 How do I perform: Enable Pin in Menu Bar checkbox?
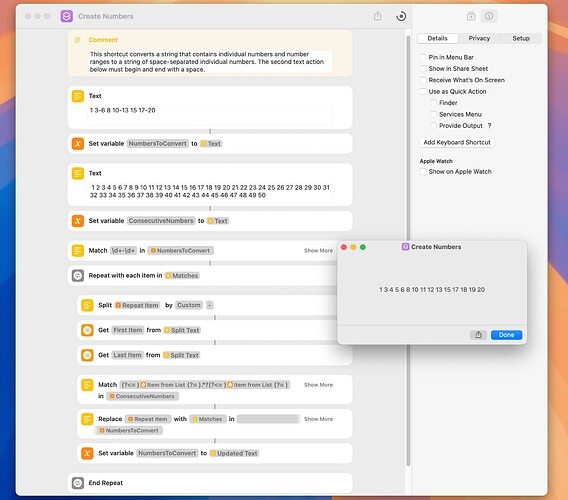pyautogui.click(x=423, y=57)
